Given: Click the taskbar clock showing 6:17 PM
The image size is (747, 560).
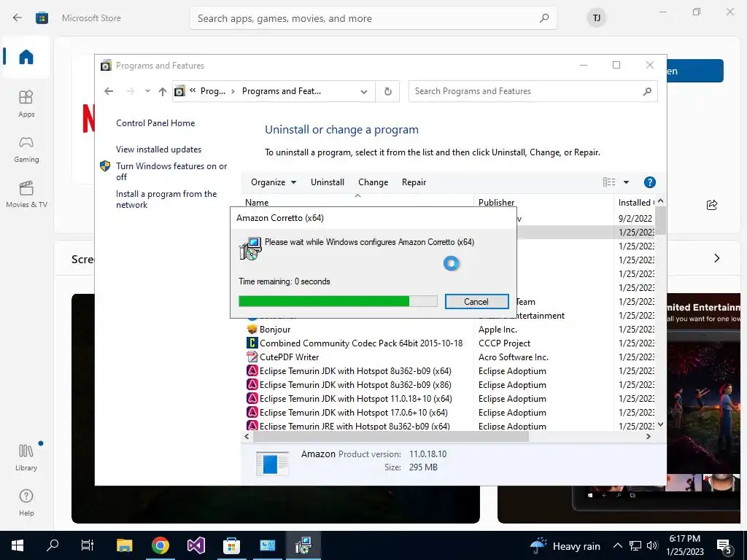Looking at the screenshot, I should 684,545.
